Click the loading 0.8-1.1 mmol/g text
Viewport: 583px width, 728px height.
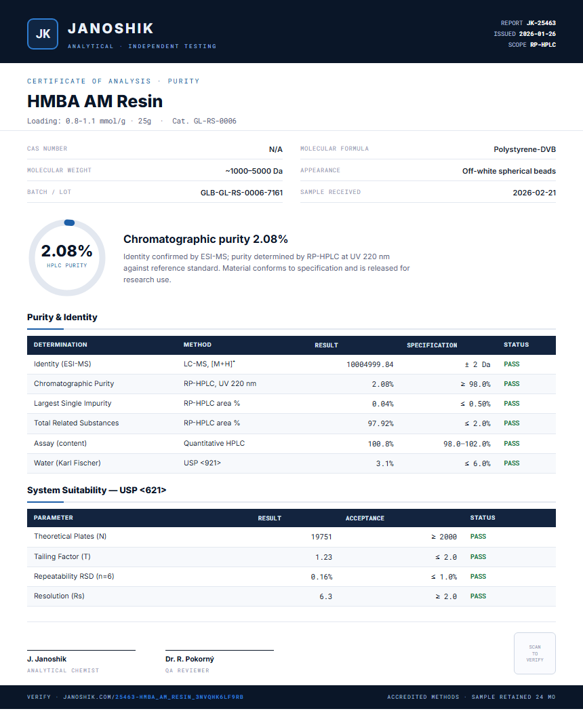coord(76,121)
